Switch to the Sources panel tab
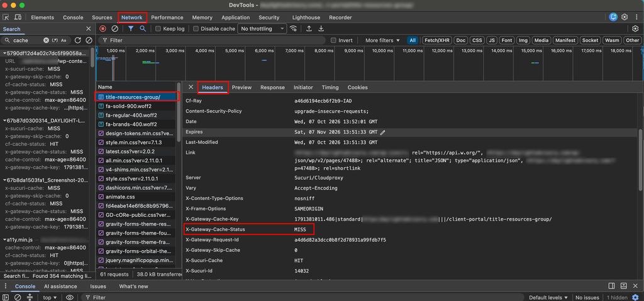The width and height of the screenshot is (644, 301). pyautogui.click(x=102, y=17)
